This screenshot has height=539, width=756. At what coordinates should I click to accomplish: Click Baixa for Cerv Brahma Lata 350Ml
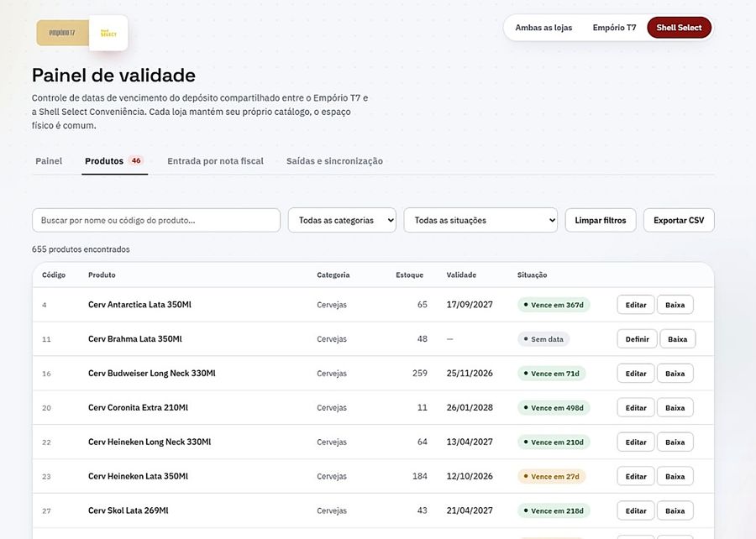(x=677, y=339)
